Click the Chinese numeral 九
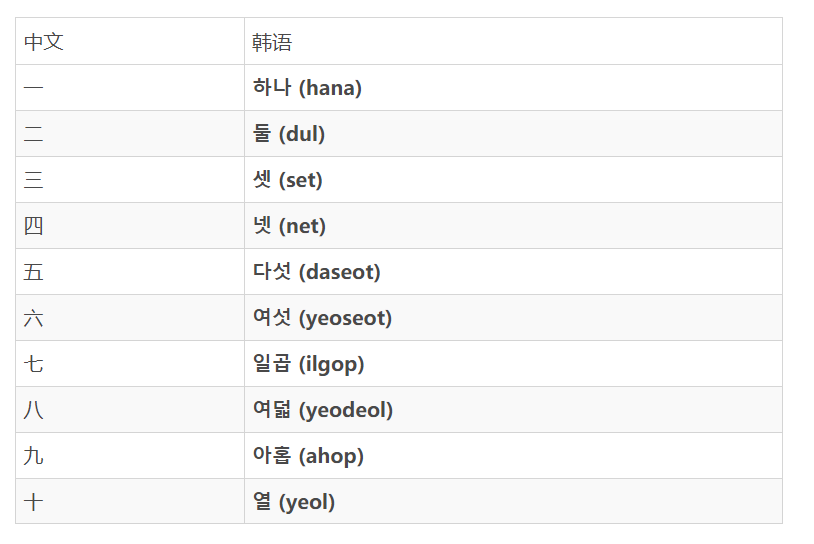The width and height of the screenshot is (814, 544). [33, 456]
